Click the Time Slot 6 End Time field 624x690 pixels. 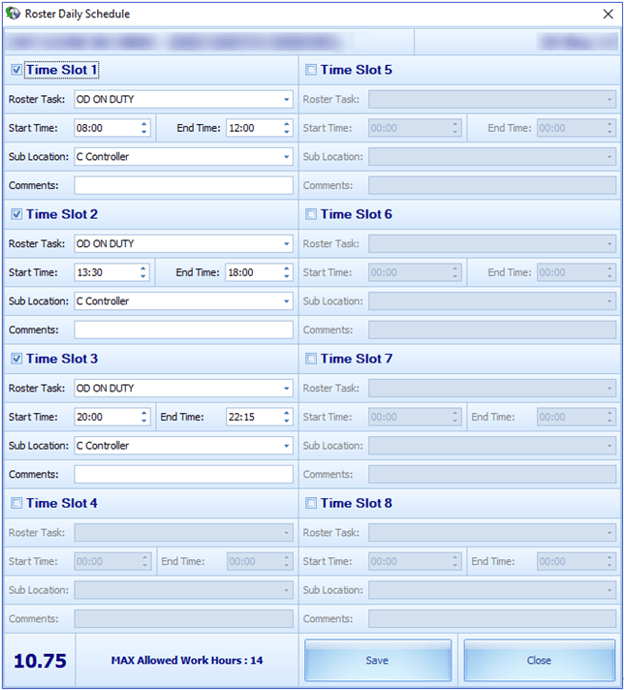576,272
